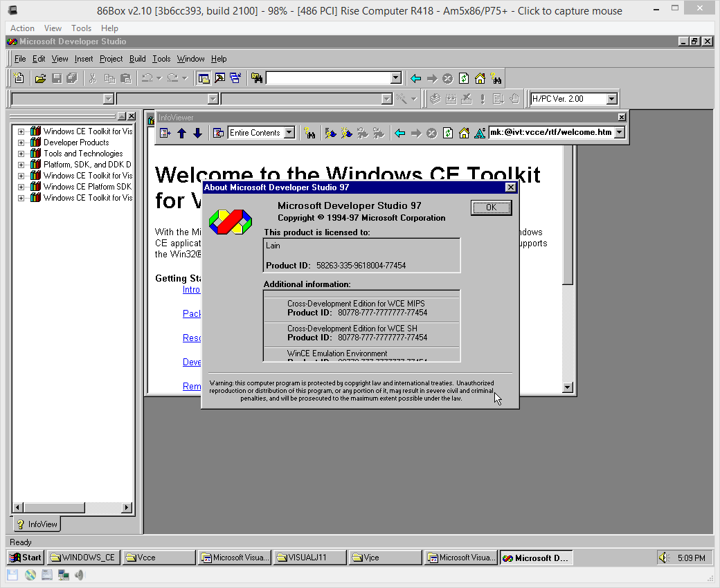Click the Home icon in the InfoViewer toolbar

coord(465,133)
